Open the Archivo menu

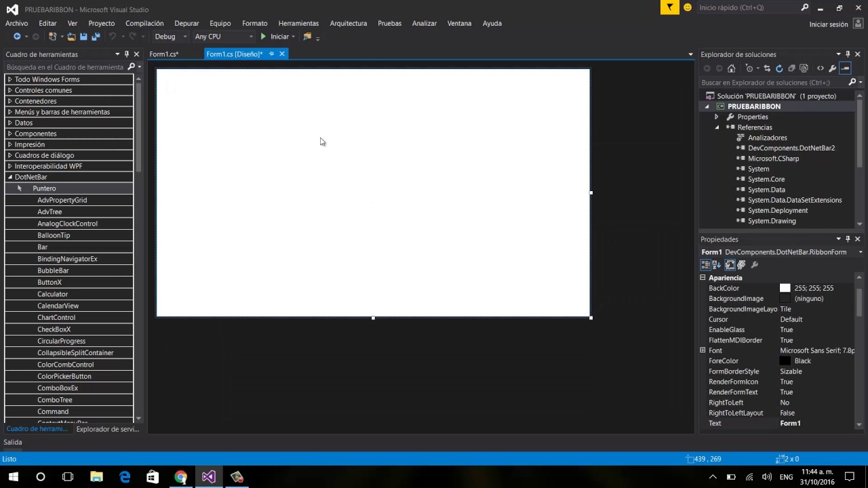click(x=17, y=23)
